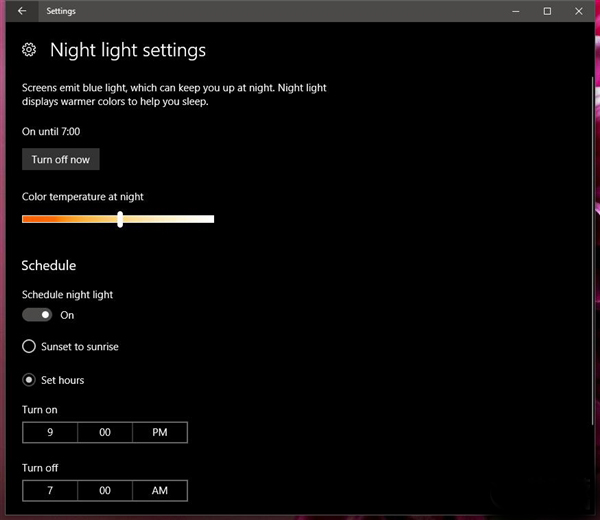Click the color temperature slider handle
Viewport: 600px width, 520px height.
pos(120,219)
